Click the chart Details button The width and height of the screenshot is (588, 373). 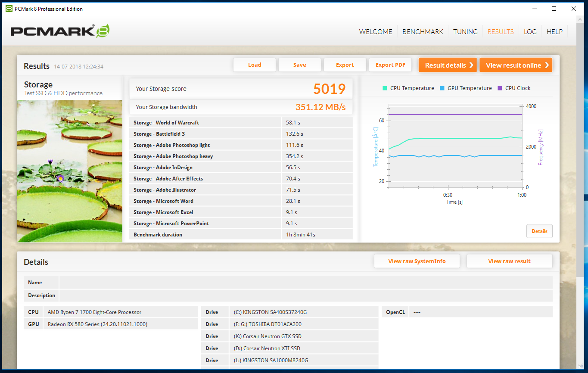coord(539,231)
